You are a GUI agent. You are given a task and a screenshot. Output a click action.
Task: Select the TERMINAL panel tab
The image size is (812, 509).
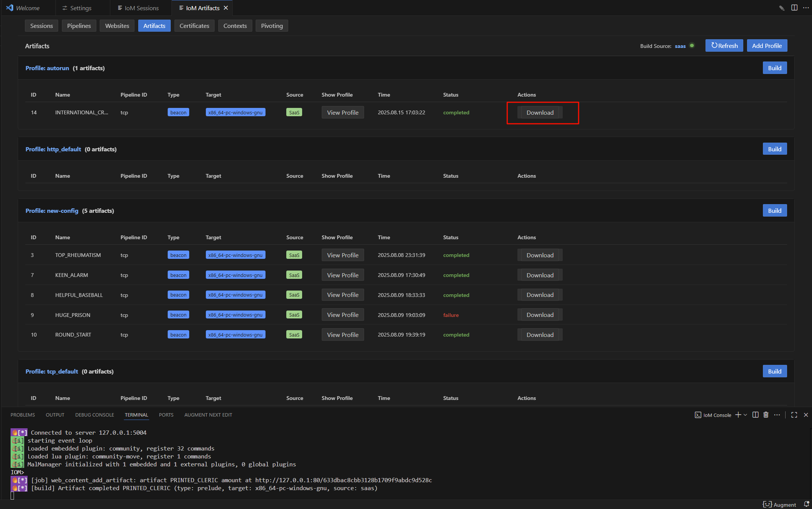(x=136, y=415)
